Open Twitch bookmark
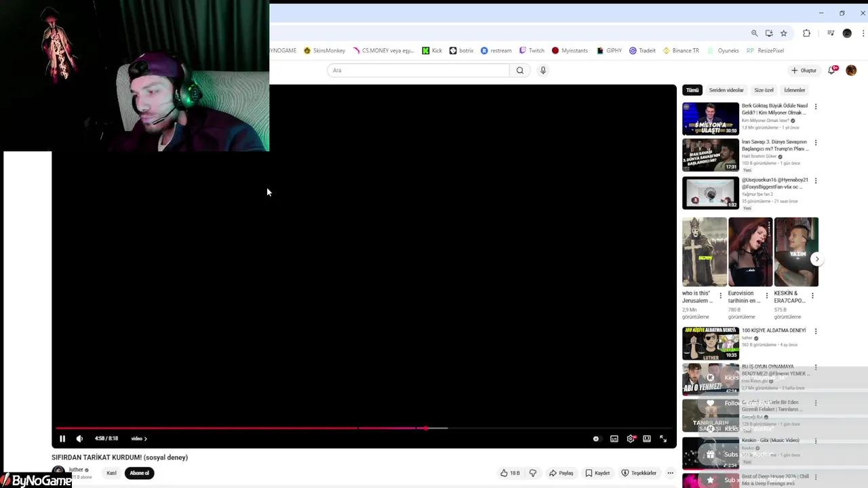 532,51
